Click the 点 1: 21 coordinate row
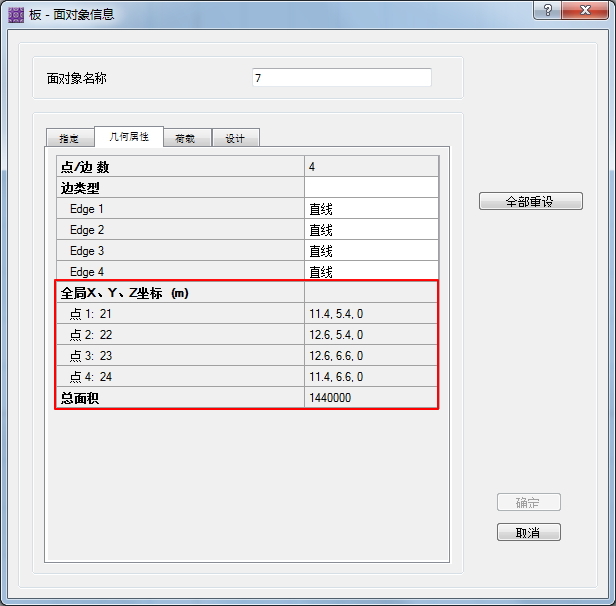Viewport: 616px width, 606px height. (180, 314)
